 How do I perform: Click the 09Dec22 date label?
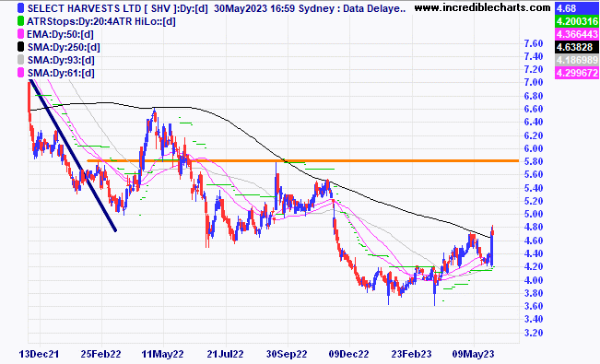(x=348, y=354)
